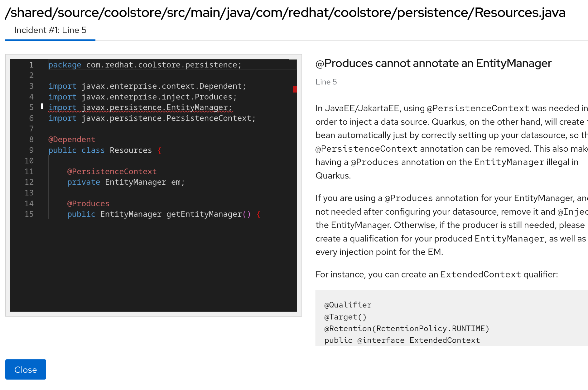Click the PersistenceContext import on line 6
Image resolution: width=588 pixels, height=390 pixels.
click(152, 118)
